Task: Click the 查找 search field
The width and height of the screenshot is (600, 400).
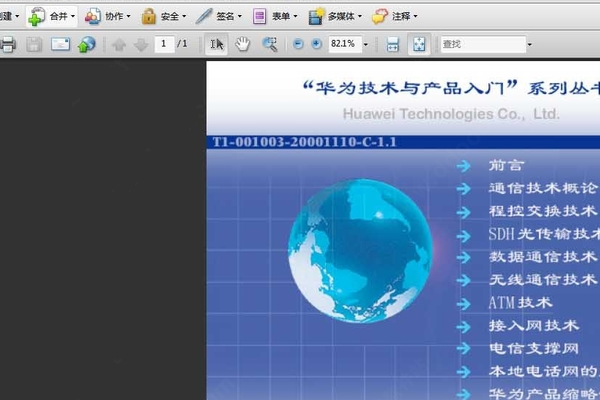Action: tap(484, 44)
